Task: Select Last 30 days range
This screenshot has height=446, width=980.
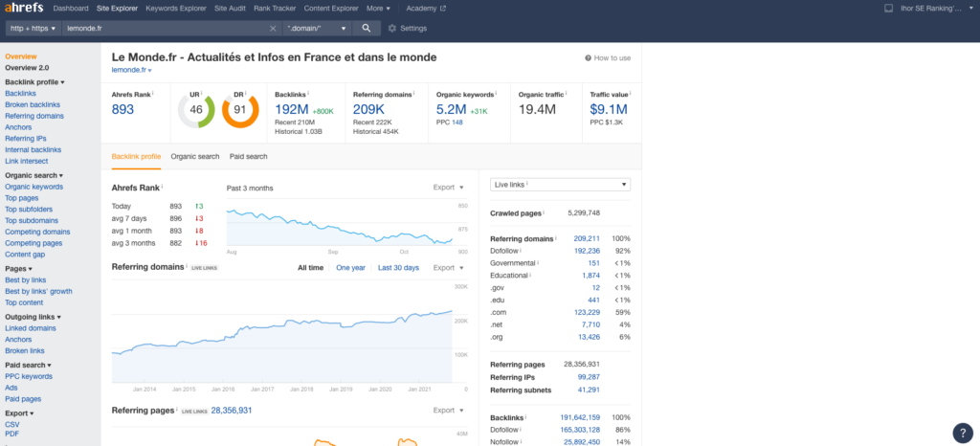Action: coord(399,267)
